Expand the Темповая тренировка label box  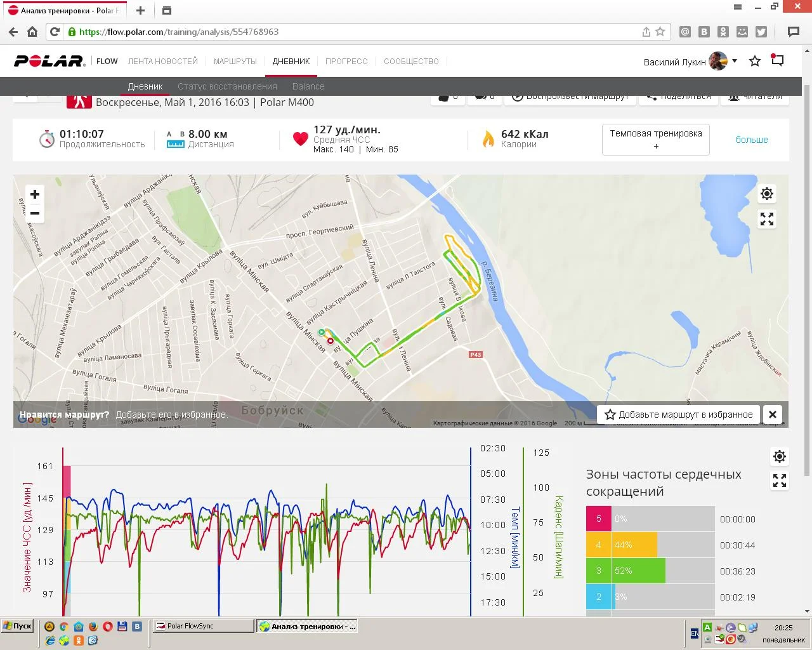pos(655,140)
